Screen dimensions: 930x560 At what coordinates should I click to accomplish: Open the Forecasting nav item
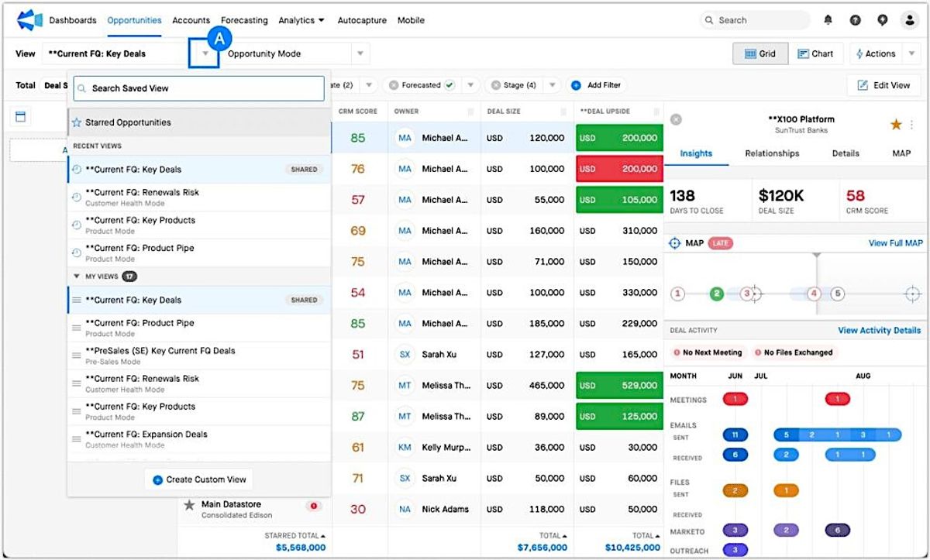click(x=244, y=20)
